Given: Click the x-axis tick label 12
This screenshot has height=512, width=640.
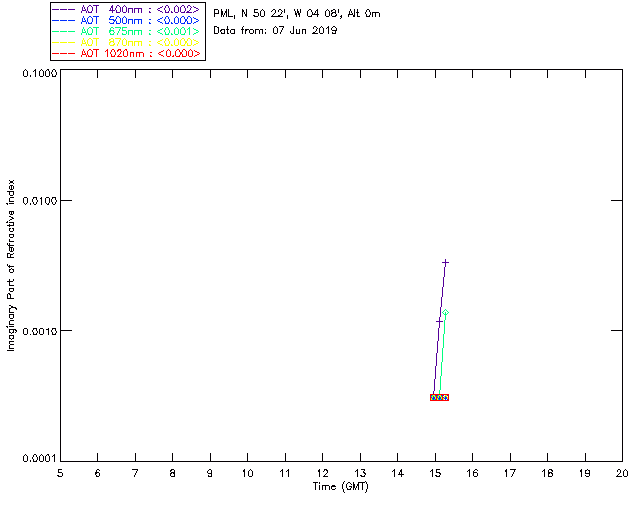Looking at the screenshot, I should click(x=322, y=473).
